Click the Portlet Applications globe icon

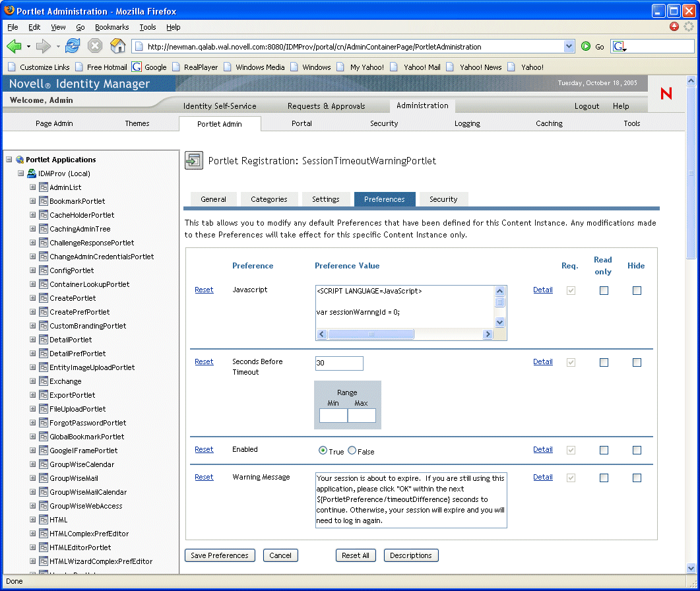pos(20,160)
